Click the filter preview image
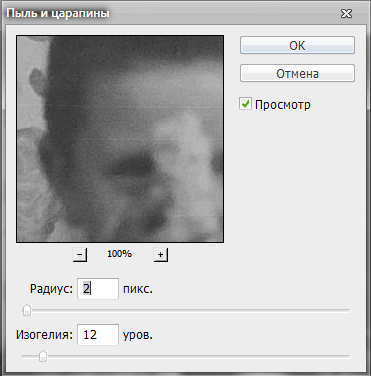 coord(120,139)
